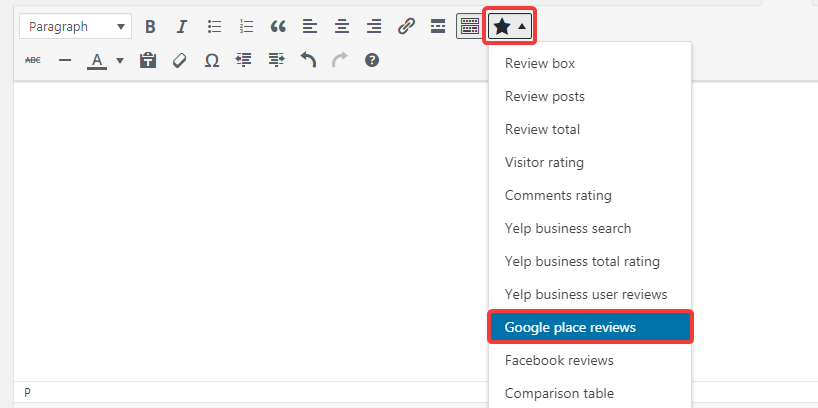Open keyboard shortcuts help
818x408 pixels.
371,61
